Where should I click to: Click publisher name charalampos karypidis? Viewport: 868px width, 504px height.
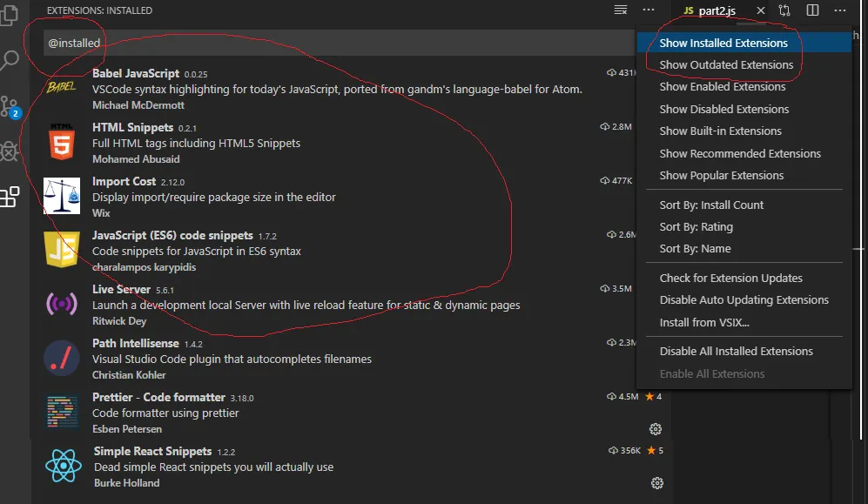click(x=144, y=267)
